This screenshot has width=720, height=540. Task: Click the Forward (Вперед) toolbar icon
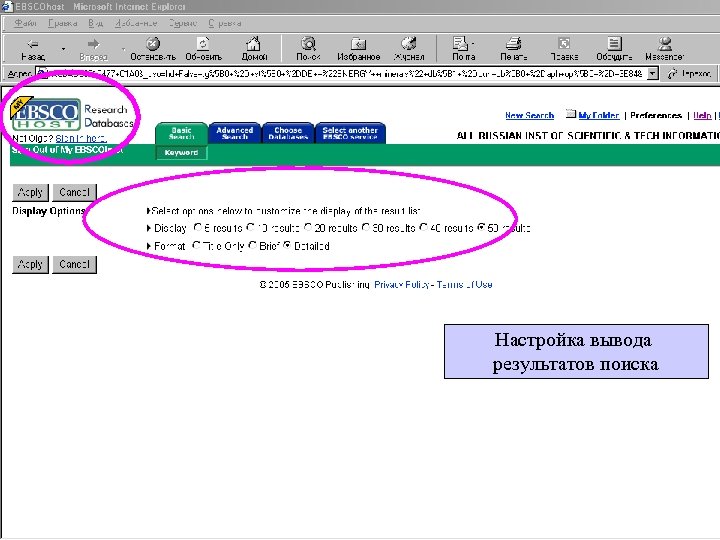point(93,44)
